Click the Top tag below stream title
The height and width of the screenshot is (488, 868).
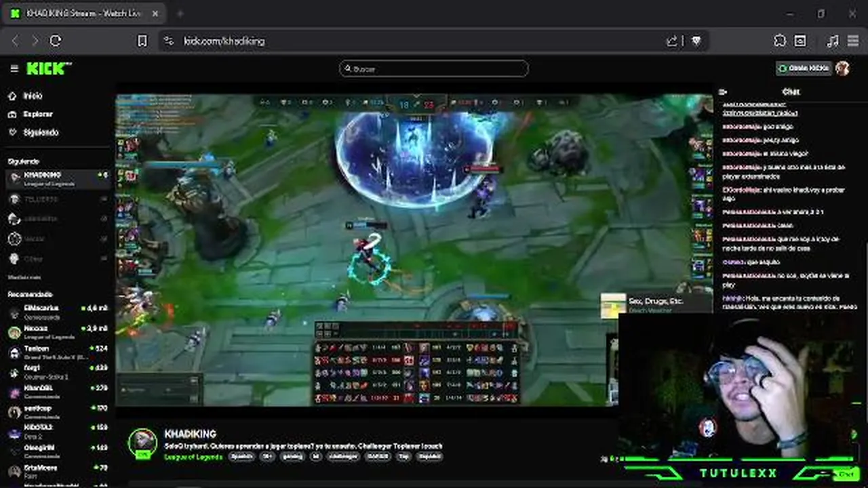tap(404, 457)
